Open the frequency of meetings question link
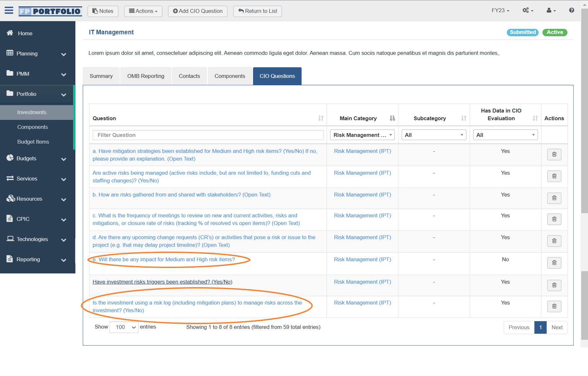Image resolution: width=588 pixels, height=376 pixels. [x=196, y=219]
